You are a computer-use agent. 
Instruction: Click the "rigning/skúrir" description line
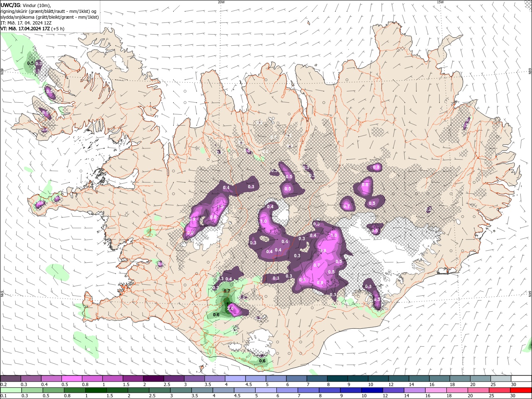point(49,11)
